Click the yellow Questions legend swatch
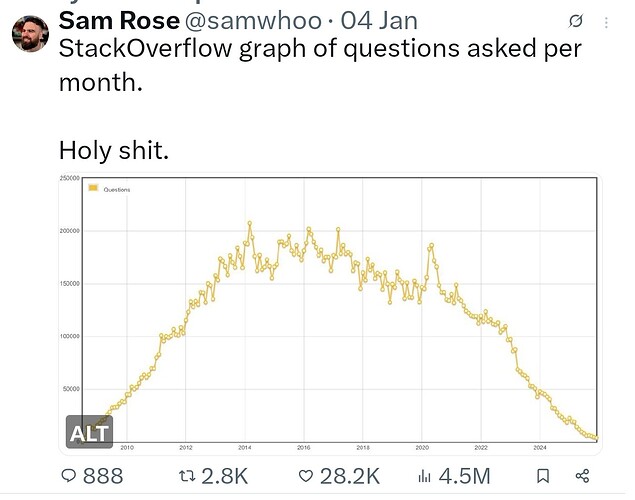The width and height of the screenshot is (635, 500). click(x=93, y=188)
